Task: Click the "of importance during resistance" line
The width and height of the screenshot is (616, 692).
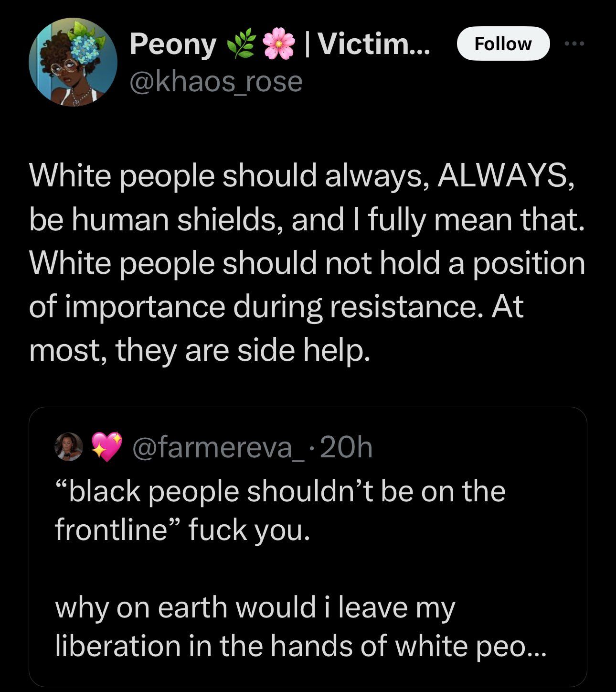Action: (x=276, y=306)
